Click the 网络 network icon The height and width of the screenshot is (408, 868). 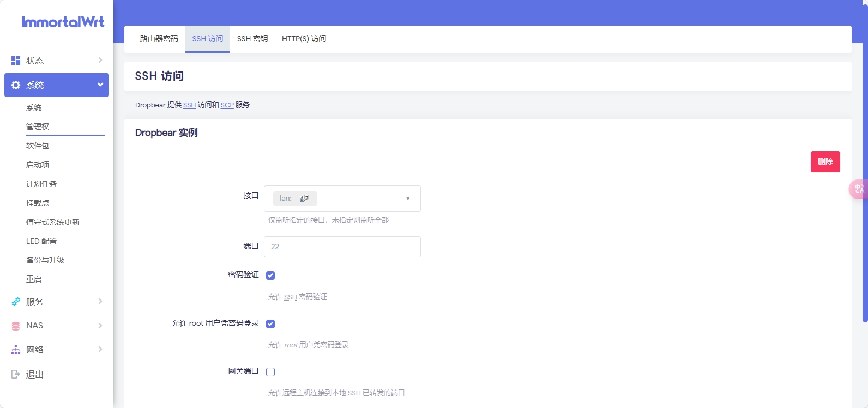(16, 350)
